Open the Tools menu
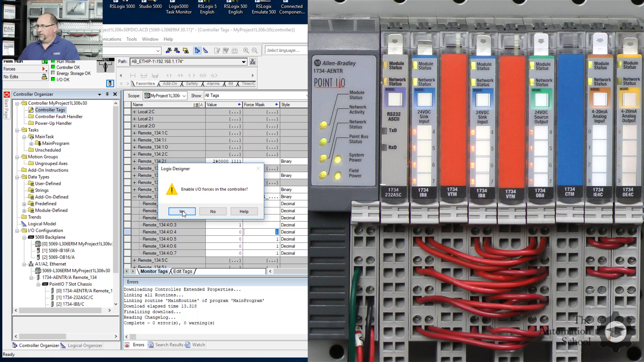Viewport: 644px width, 362px height. coord(131,39)
